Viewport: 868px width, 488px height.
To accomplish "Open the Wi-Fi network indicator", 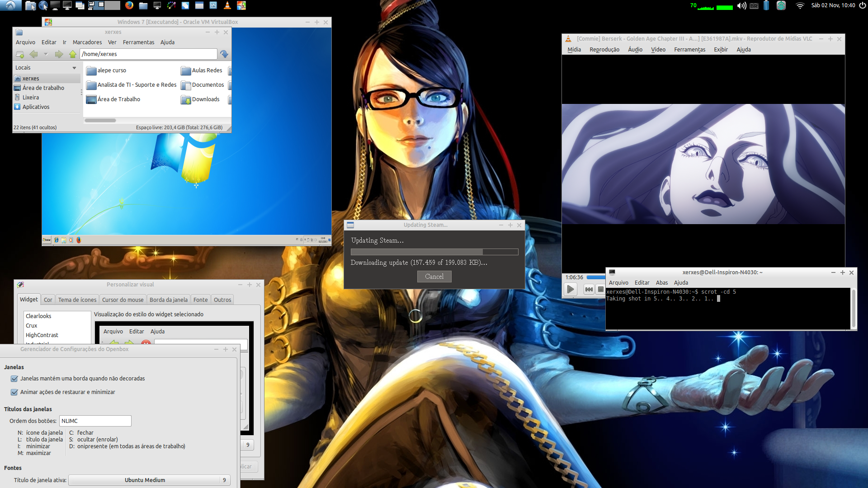I will point(800,6).
